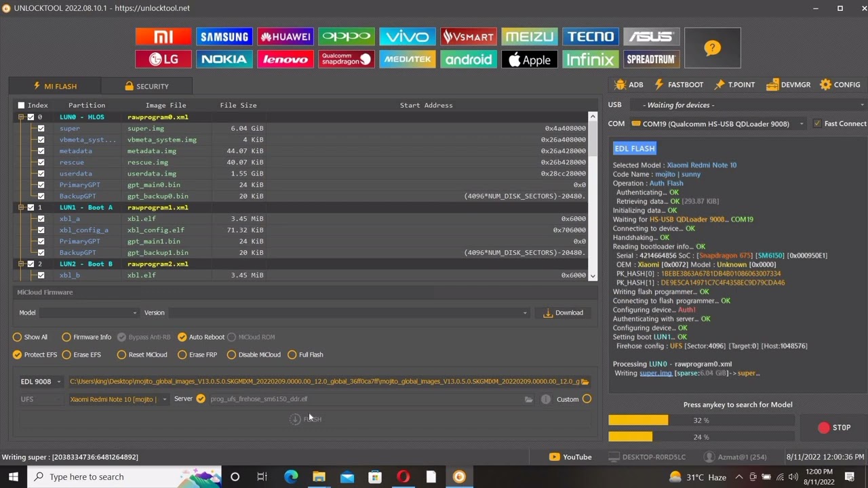The height and width of the screenshot is (488, 868).
Task: Open the MiCloud Model dropdown
Action: pos(88,313)
